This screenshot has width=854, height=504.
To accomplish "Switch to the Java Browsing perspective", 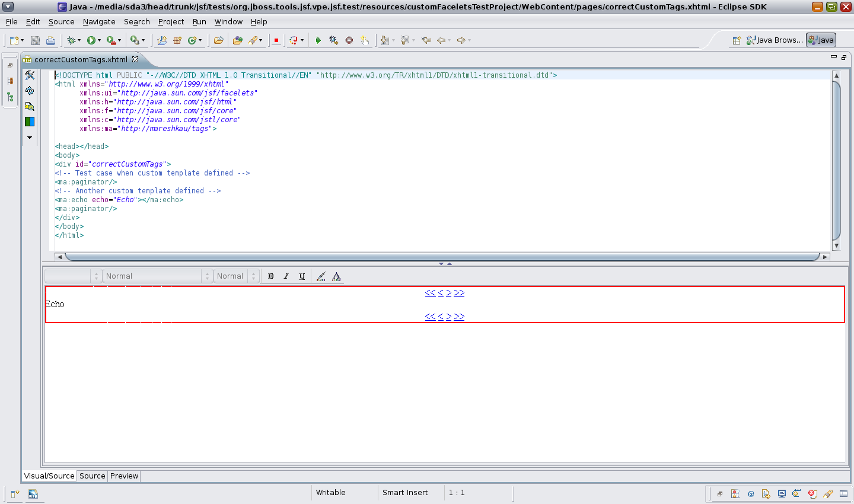I will click(x=775, y=40).
